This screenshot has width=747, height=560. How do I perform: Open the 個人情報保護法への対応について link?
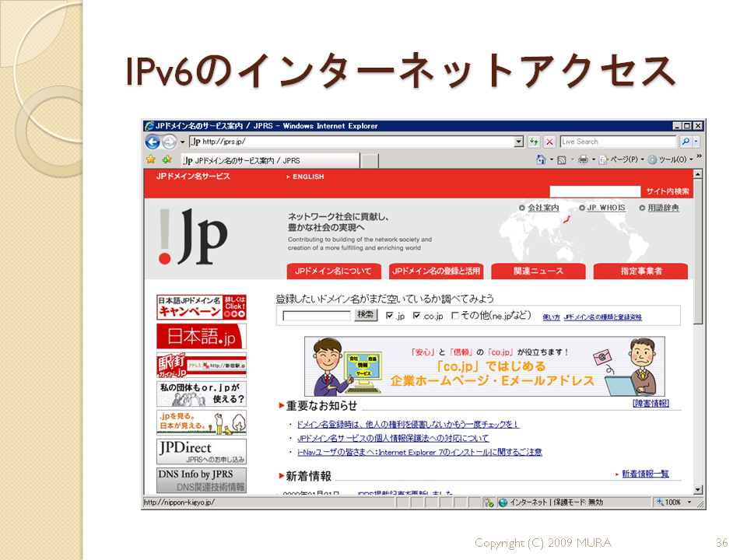point(393,438)
